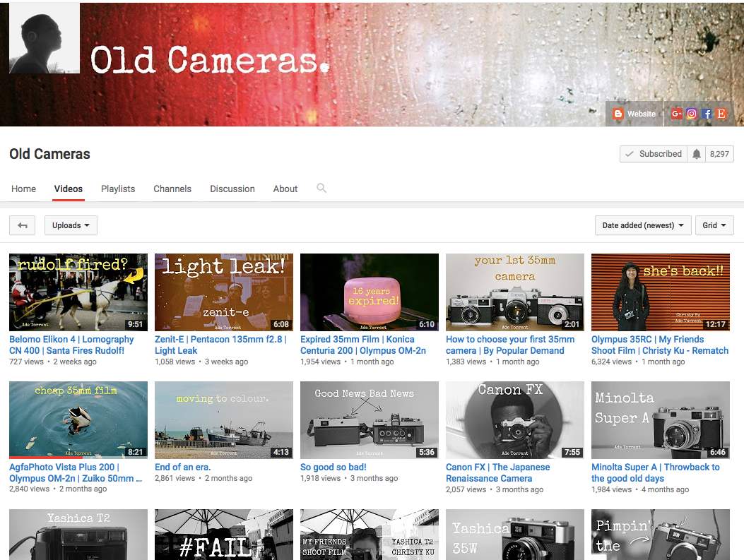Open the Date added (newest) sort dropdown
Viewport: 744px width, 560px height.
tap(643, 225)
